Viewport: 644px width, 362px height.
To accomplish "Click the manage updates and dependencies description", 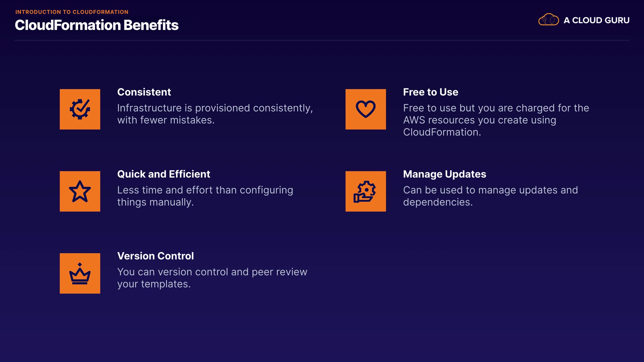I will point(490,196).
